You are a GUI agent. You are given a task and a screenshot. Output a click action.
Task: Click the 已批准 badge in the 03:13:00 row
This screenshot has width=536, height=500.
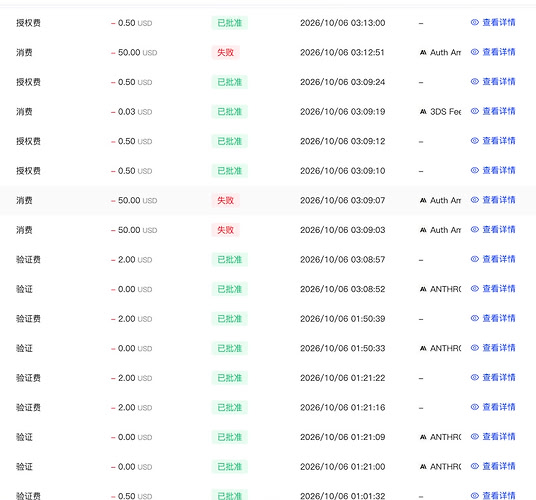[230, 23]
